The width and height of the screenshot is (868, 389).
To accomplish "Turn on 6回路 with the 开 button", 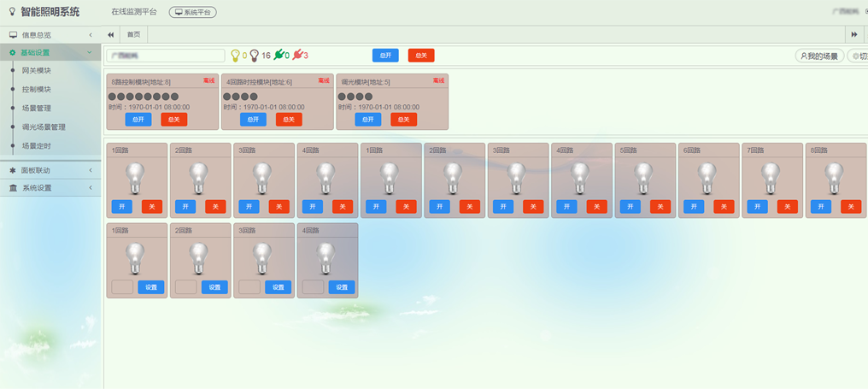I will tap(693, 207).
